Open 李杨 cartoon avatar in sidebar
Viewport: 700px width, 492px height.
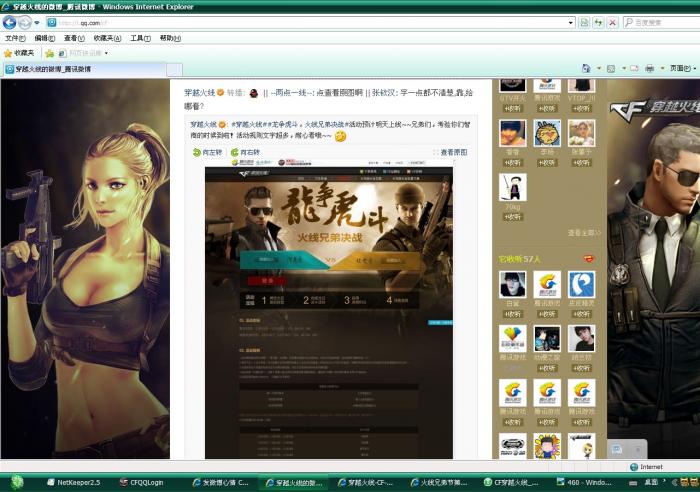[547, 133]
